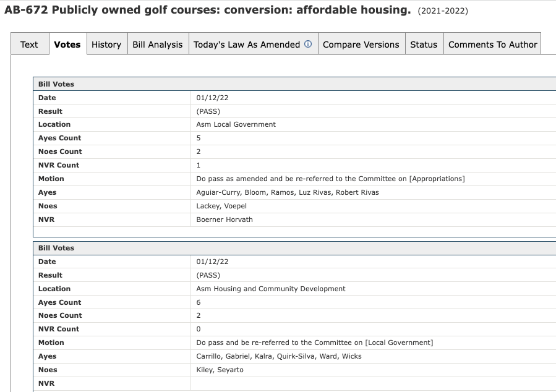
Task: Open the Bill Analysis tab
Action: pos(158,45)
